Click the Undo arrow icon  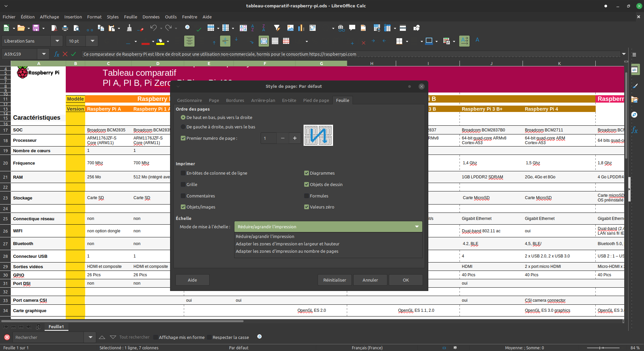pyautogui.click(x=153, y=28)
